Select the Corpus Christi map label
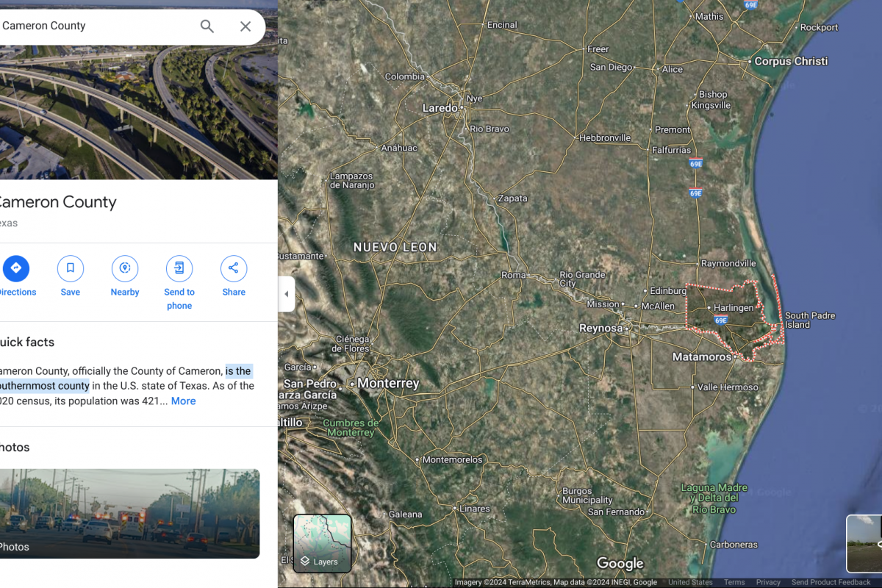Screen dimensions: 882x588 tap(791, 62)
